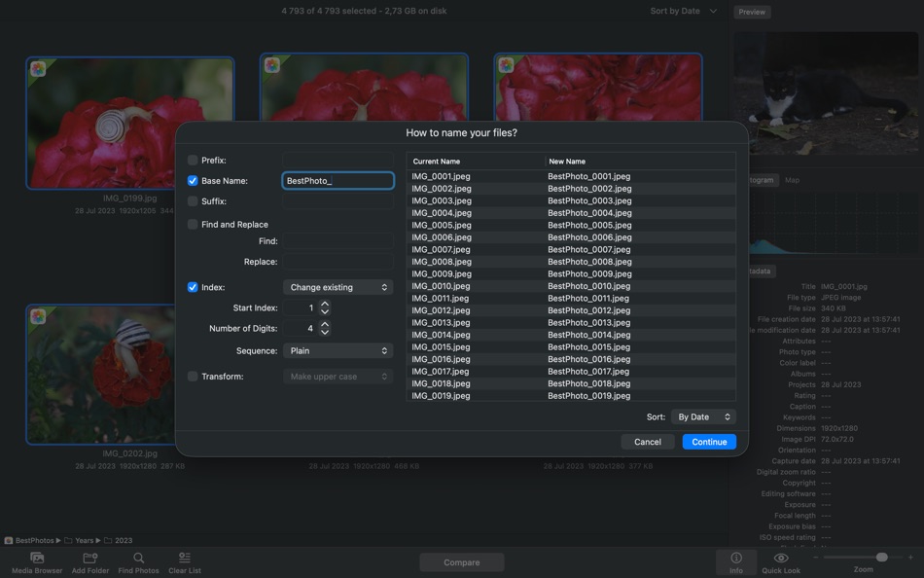Open the Plain sequence dropdown

point(338,350)
